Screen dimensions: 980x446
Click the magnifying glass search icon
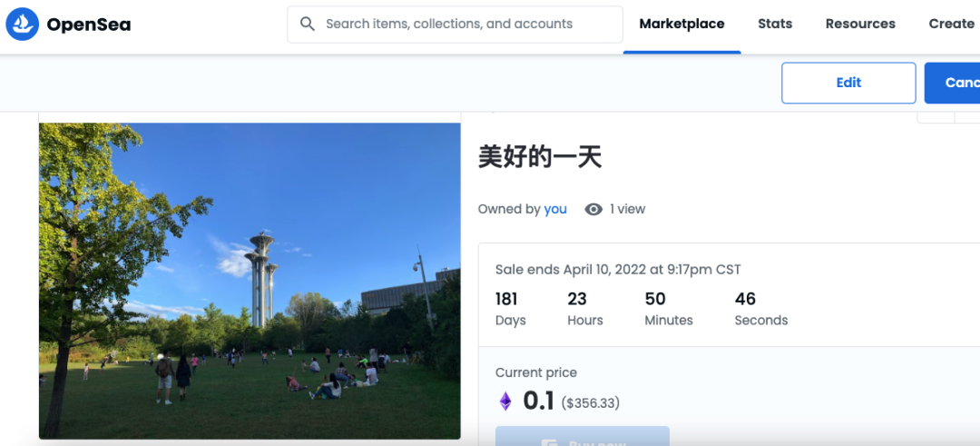click(x=307, y=24)
